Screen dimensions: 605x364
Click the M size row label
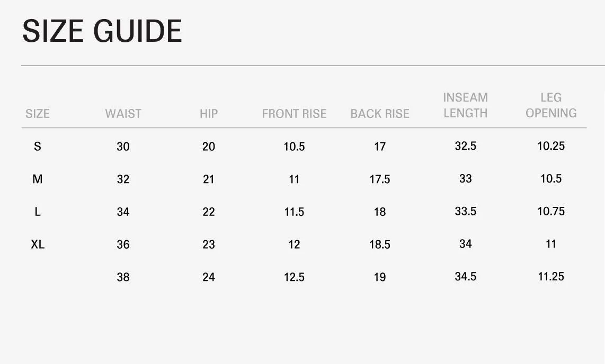coord(38,179)
